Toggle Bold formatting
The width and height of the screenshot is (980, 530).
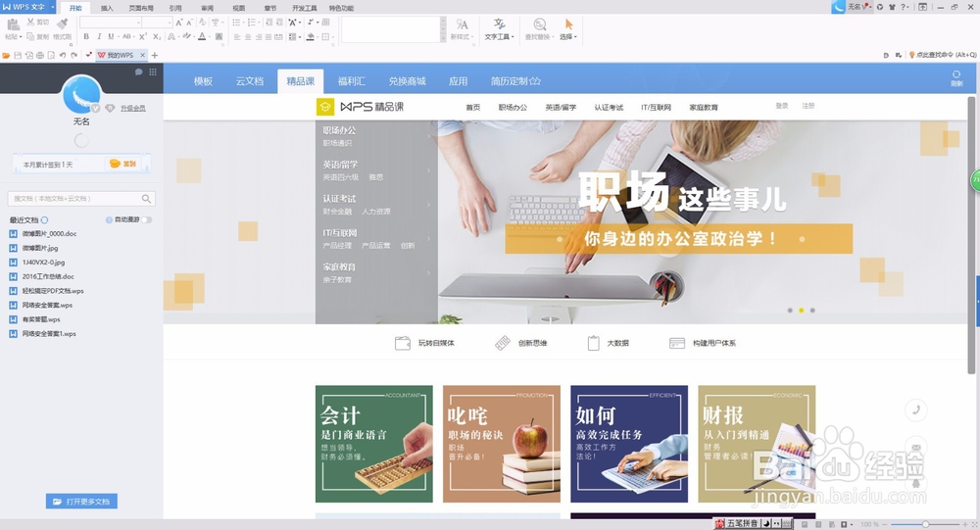pos(86,37)
